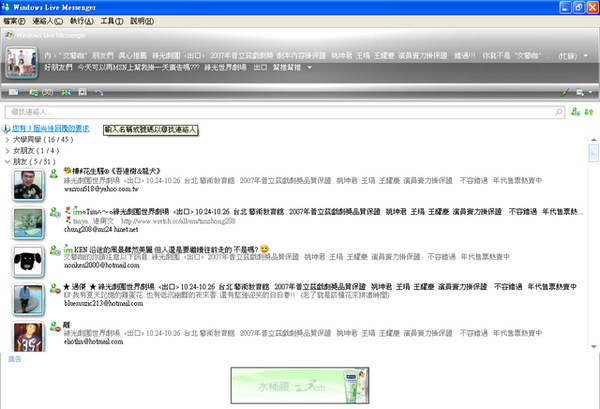Open display picture of eliotlin@hotmail.com
The image size is (600, 409).
point(28,337)
